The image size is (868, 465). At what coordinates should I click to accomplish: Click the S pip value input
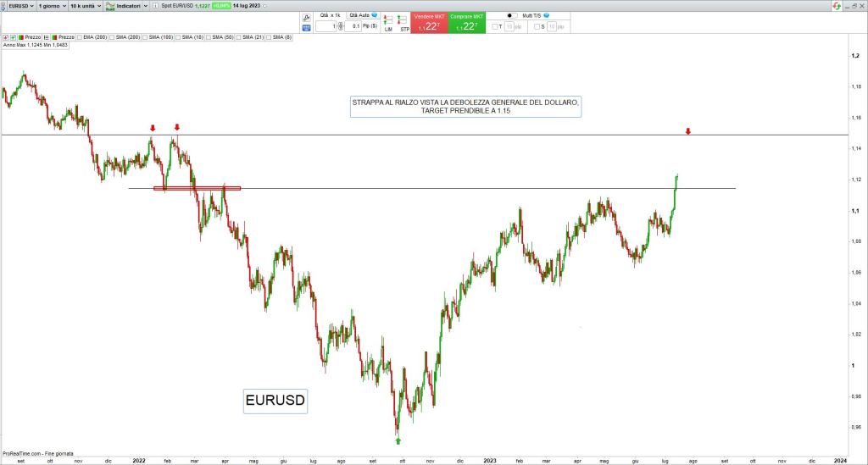click(x=551, y=26)
